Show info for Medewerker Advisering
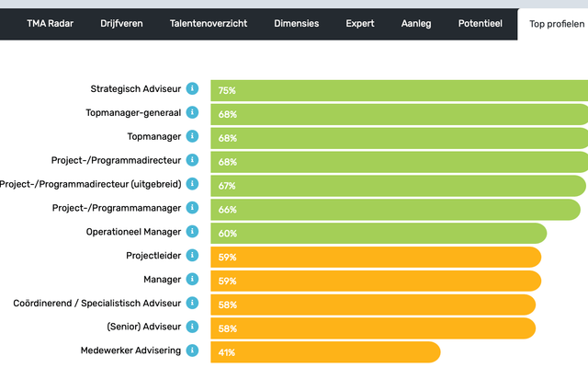This screenshot has height=368, width=588. click(192, 351)
